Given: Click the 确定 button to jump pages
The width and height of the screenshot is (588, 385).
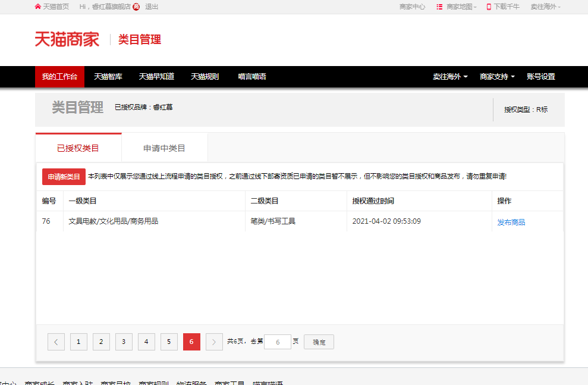Looking at the screenshot, I should pos(319,342).
